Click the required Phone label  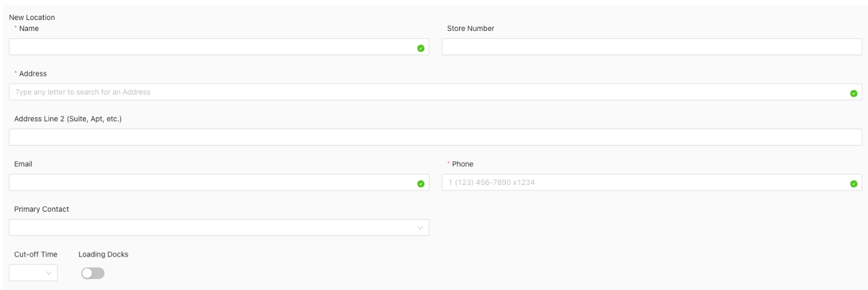pos(462,164)
